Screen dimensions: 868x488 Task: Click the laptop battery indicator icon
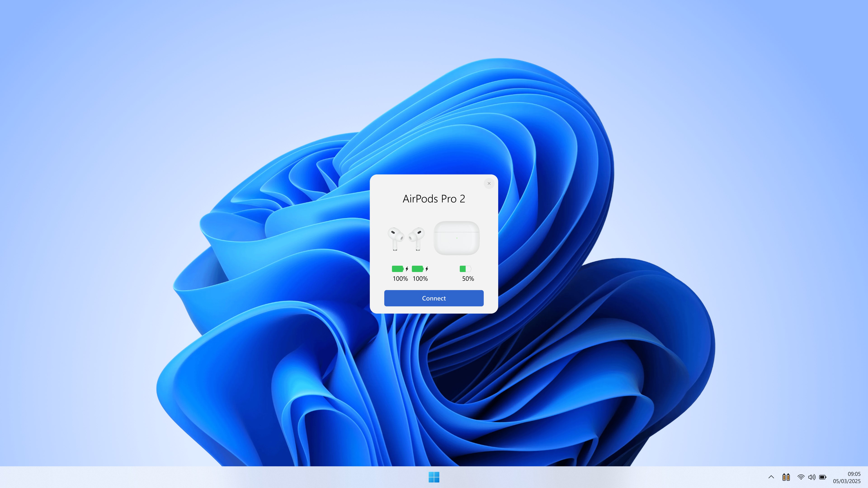pyautogui.click(x=823, y=477)
